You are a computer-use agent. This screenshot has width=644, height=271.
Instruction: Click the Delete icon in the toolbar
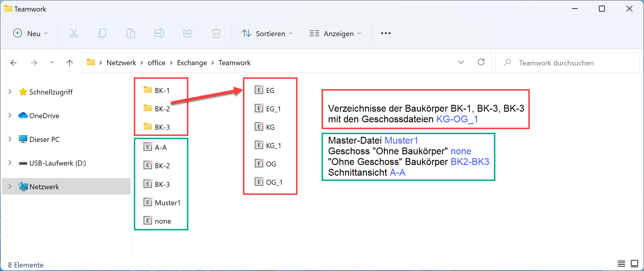point(216,33)
